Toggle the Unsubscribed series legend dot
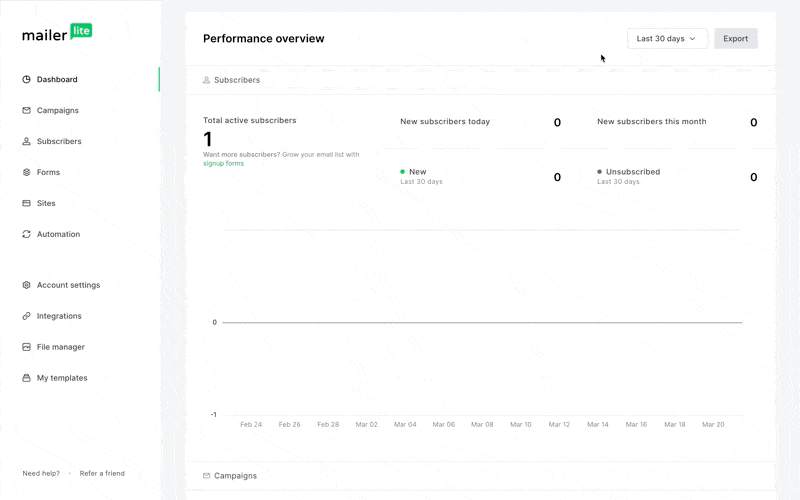 point(600,172)
